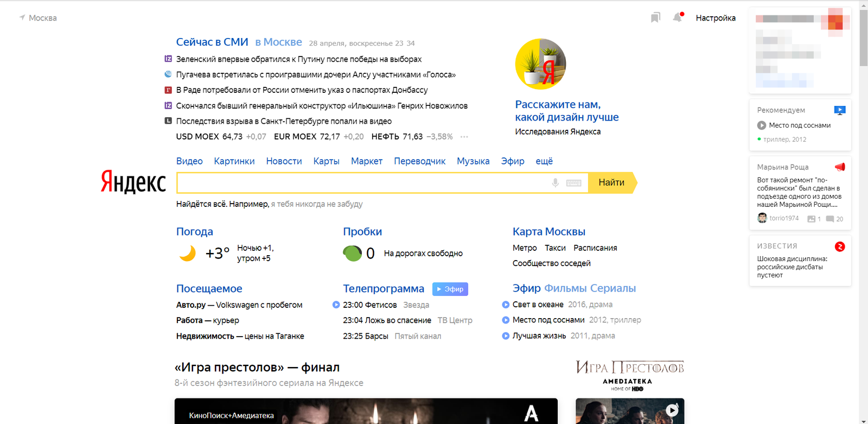Open the Погода section
This screenshot has height=424, width=868.
pyautogui.click(x=195, y=232)
